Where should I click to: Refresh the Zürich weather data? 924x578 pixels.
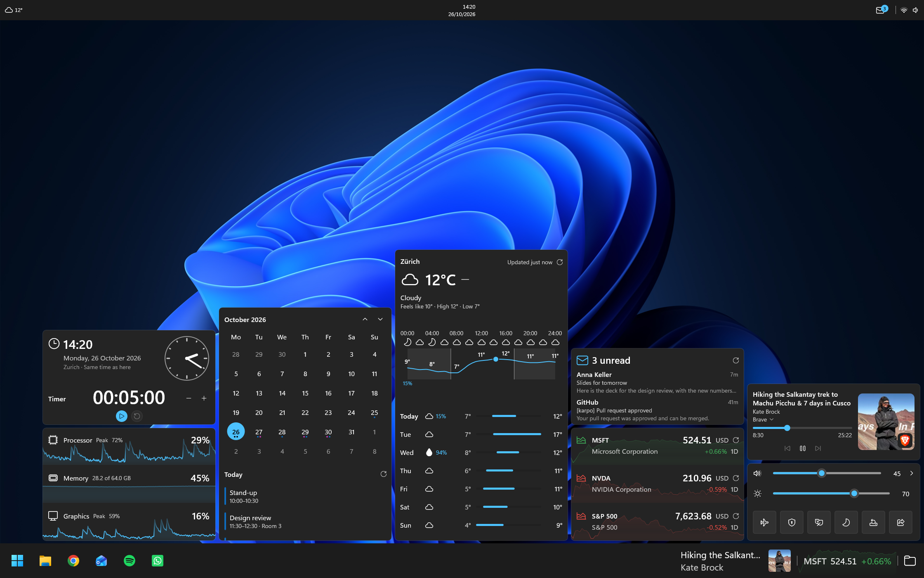pos(560,262)
